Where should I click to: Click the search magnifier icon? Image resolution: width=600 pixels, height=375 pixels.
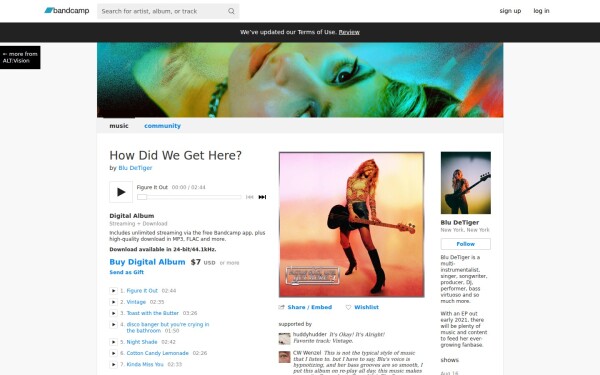(x=231, y=11)
